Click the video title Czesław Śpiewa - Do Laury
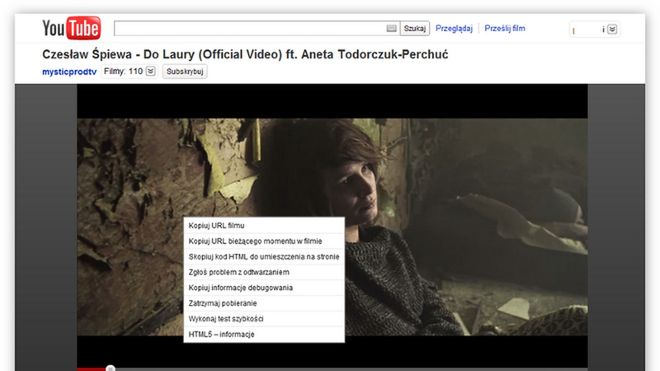This screenshot has width=660, height=371. tap(245, 54)
